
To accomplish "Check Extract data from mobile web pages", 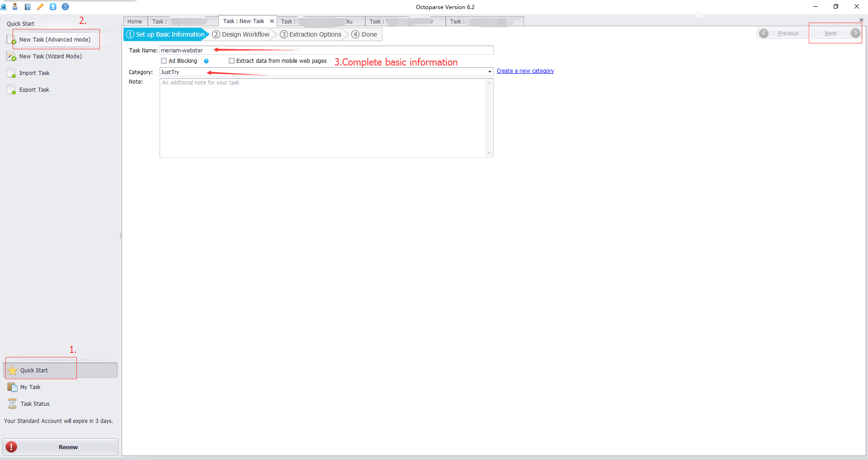I will 231,61.
